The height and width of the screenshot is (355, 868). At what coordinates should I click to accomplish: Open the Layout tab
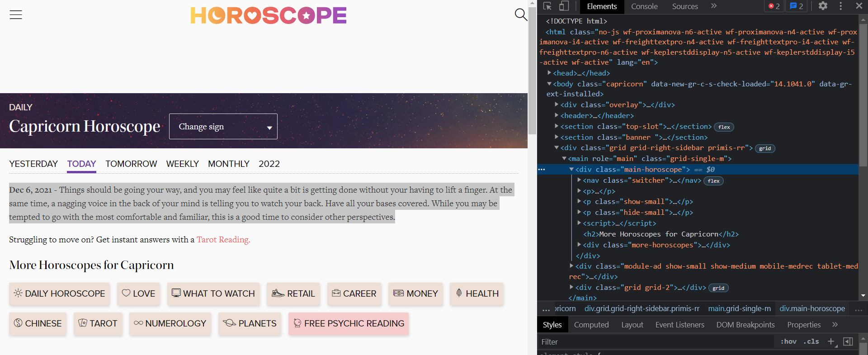tap(632, 325)
